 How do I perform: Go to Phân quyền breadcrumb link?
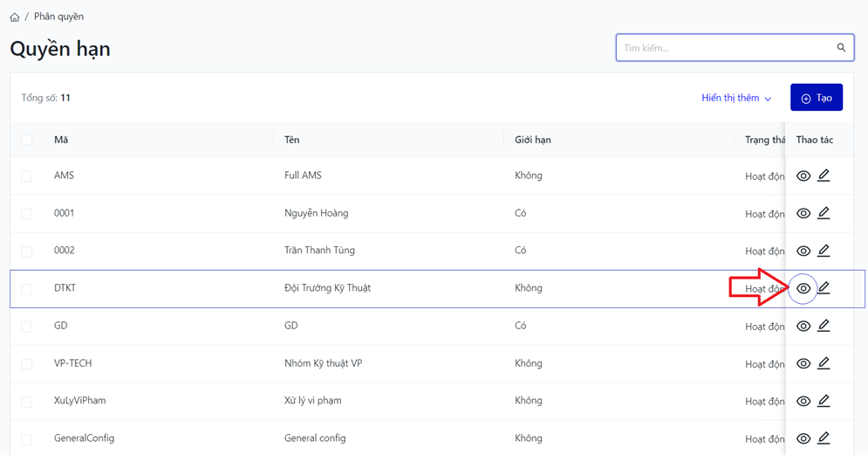(58, 17)
